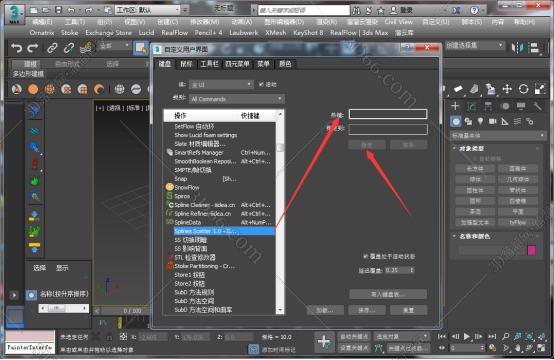
Task: Go to End frame button in playback controls
Action: (x=492, y=336)
